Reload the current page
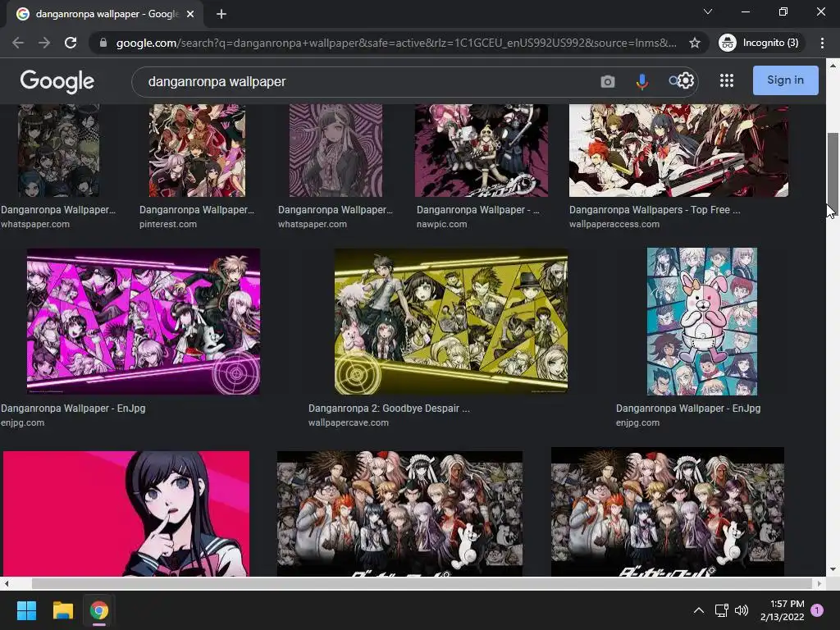This screenshot has height=630, width=840. [x=71, y=43]
